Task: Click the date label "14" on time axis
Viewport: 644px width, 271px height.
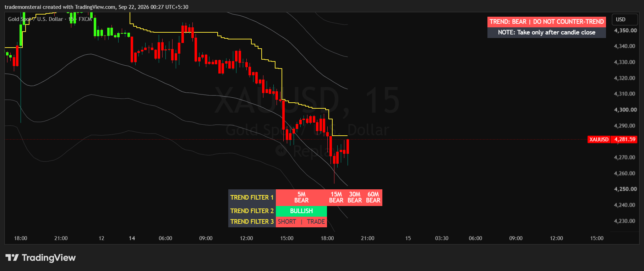Action: pyautogui.click(x=132, y=238)
